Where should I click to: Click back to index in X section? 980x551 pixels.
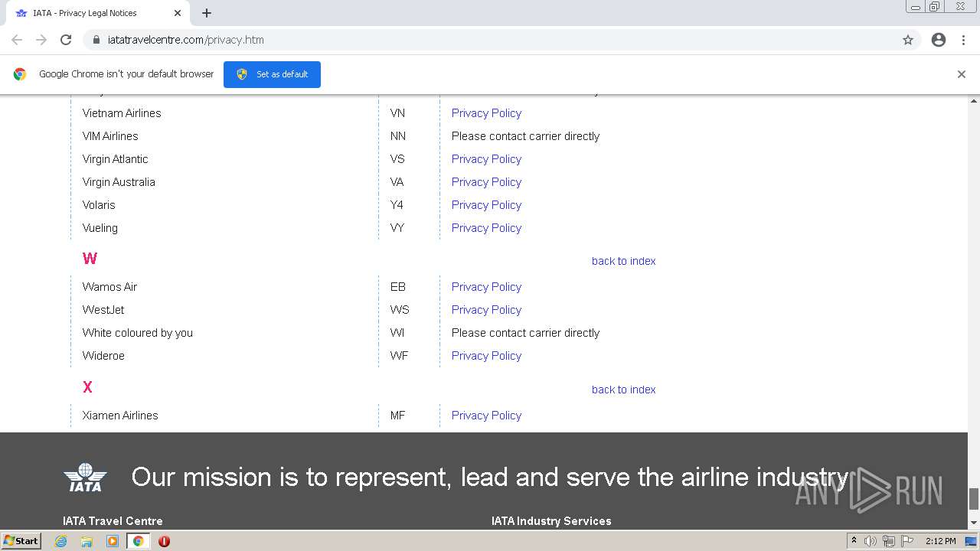(623, 390)
